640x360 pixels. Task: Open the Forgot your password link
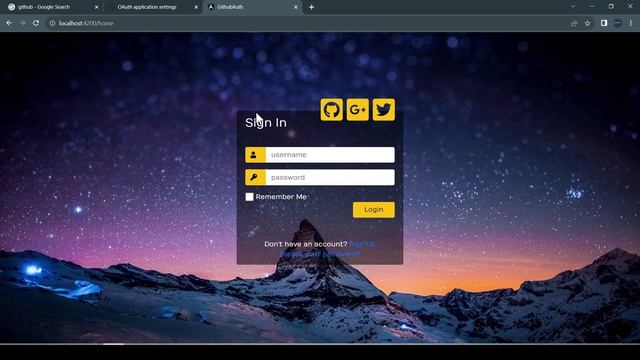[320, 254]
